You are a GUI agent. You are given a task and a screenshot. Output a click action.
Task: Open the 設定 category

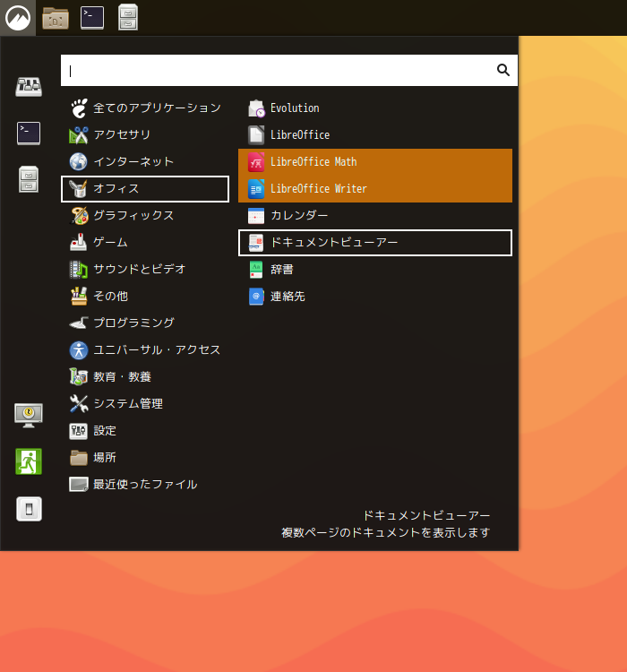pos(145,431)
